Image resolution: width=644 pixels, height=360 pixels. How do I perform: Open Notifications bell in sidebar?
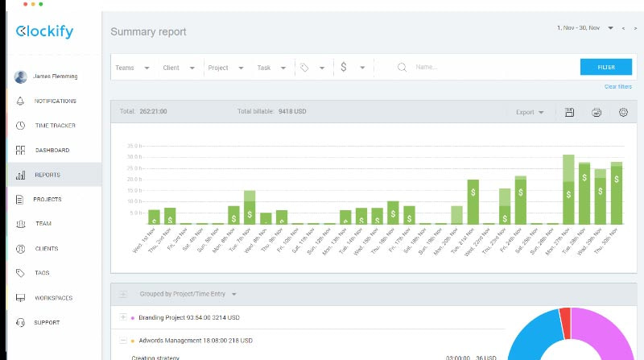pos(20,101)
